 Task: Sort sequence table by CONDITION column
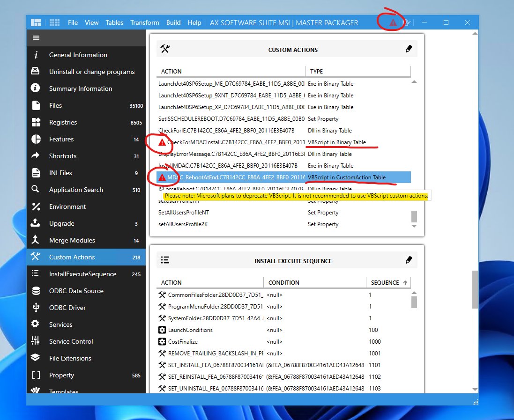pyautogui.click(x=315, y=282)
